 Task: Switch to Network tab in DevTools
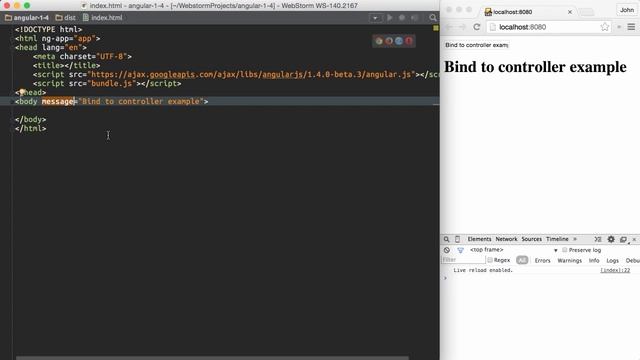tap(506, 239)
